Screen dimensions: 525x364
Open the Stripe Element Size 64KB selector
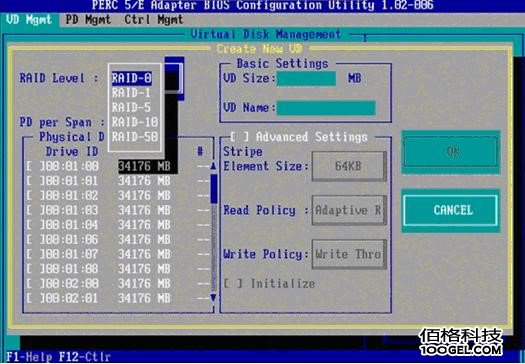coord(349,166)
